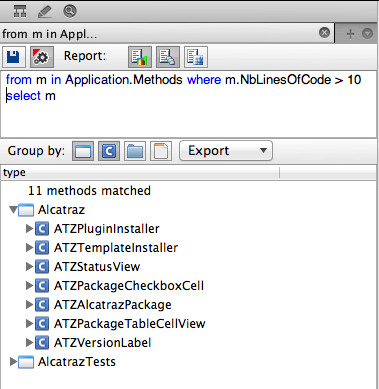Select ATZStatusView in the results tree
The height and width of the screenshot is (389, 379).
[97, 267]
